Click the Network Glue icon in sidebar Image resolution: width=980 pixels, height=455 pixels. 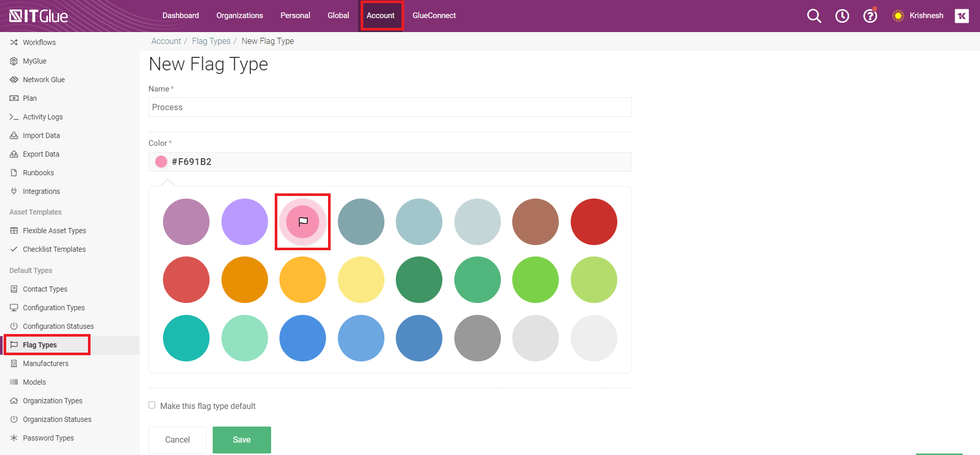[14, 80]
